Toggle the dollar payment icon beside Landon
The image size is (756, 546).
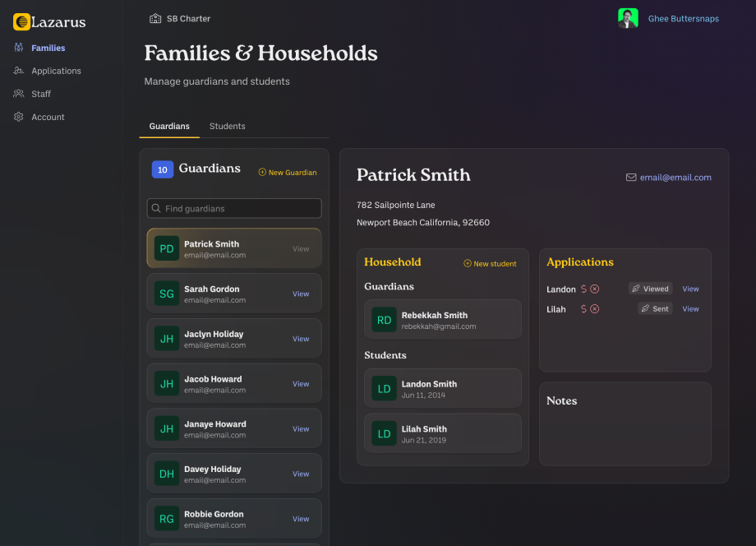pyautogui.click(x=583, y=289)
